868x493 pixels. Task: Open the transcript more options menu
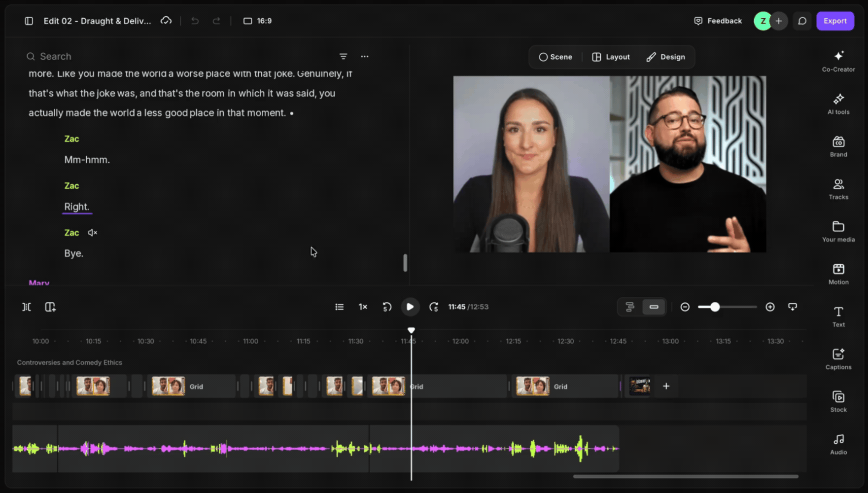tap(364, 56)
